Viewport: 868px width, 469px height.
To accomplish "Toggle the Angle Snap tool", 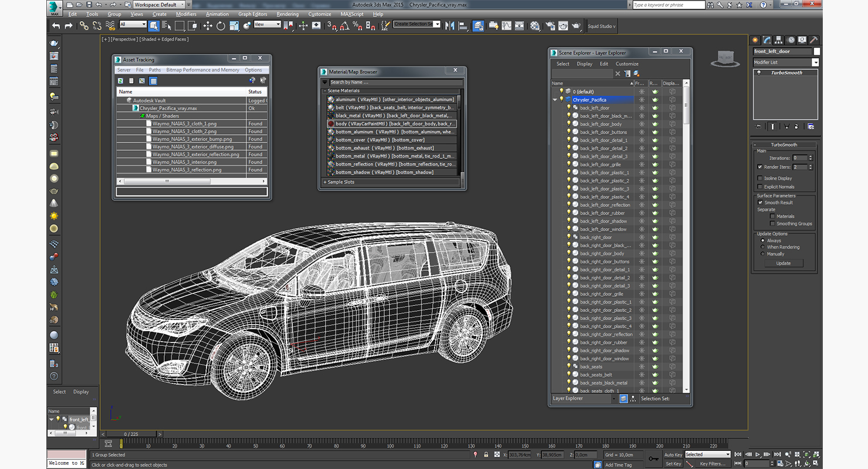I will pyautogui.click(x=344, y=26).
